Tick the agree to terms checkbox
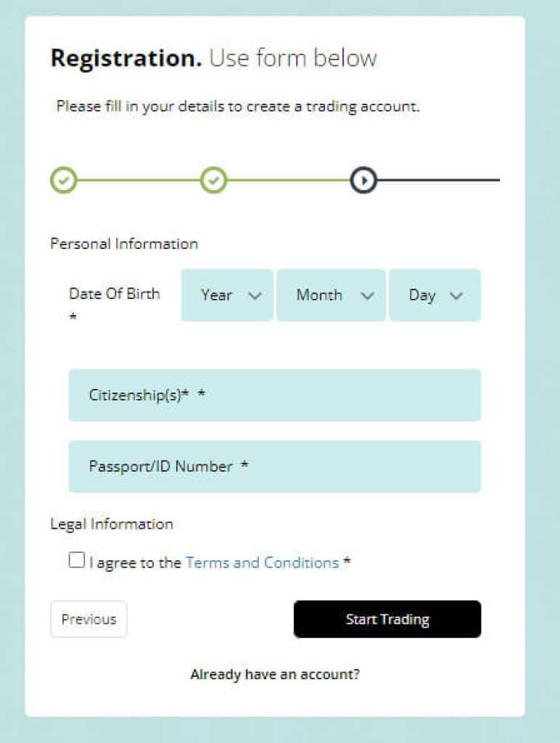The image size is (560, 743). click(x=76, y=560)
